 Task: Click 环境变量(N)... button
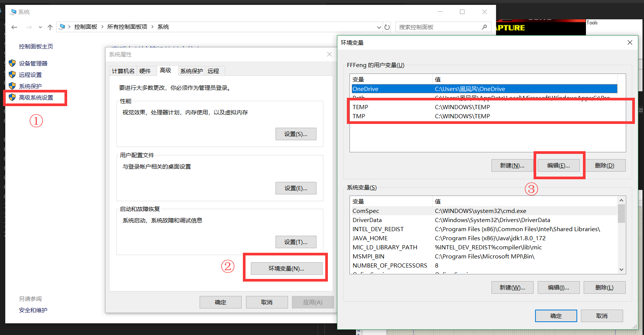click(287, 268)
